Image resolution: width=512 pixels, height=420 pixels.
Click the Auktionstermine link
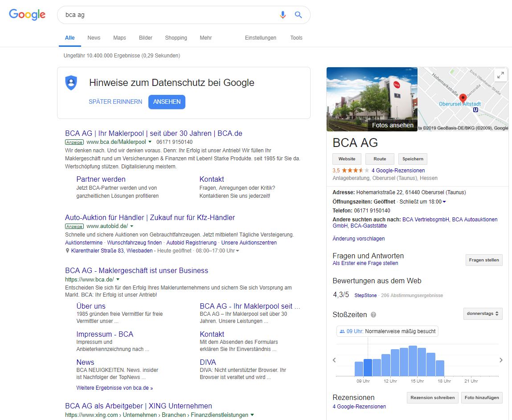pos(84,243)
